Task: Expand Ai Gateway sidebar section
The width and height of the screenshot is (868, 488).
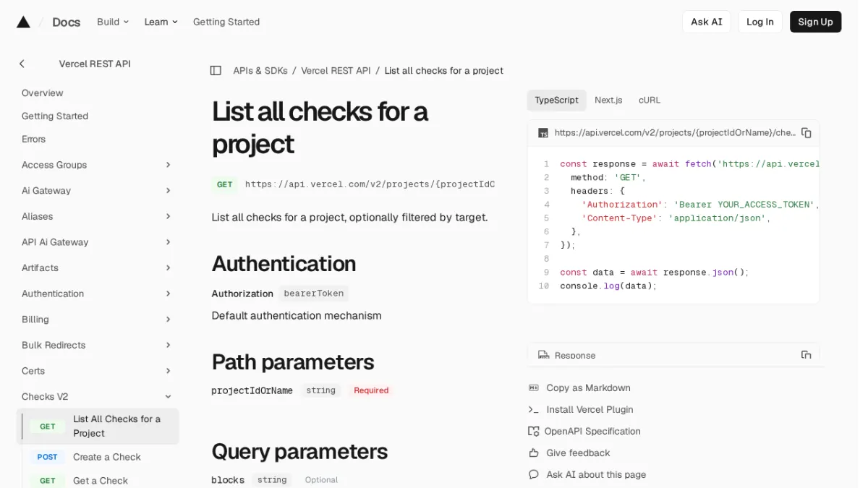Action: [x=168, y=191]
